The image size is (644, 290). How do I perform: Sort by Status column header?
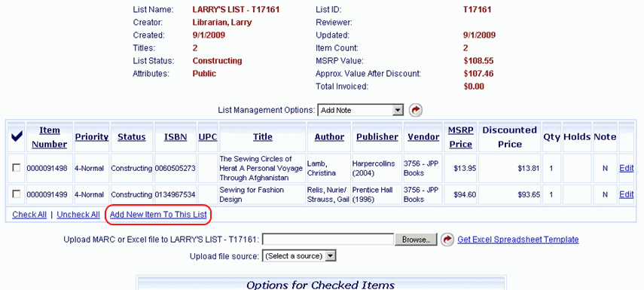pyautogui.click(x=131, y=137)
